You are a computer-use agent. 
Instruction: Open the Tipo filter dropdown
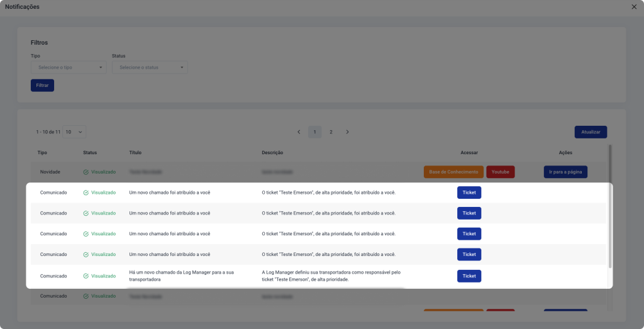69,67
